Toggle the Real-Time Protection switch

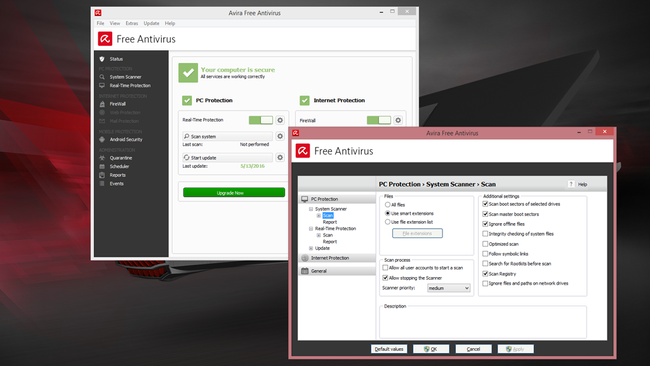[x=261, y=120]
